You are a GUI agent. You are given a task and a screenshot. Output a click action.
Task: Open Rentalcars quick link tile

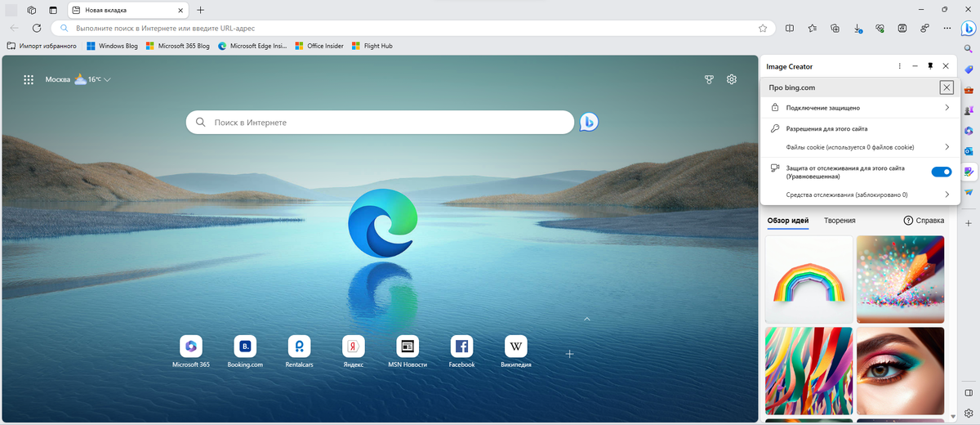(300, 351)
